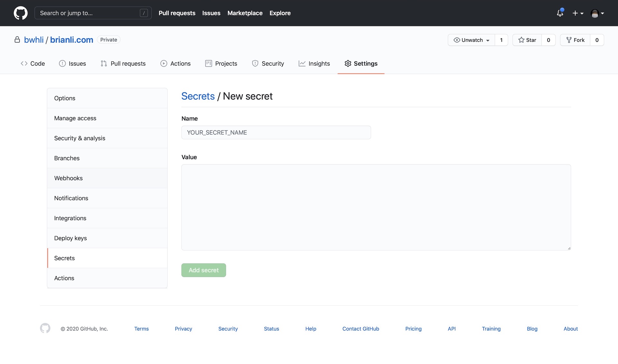This screenshot has height=364, width=618.
Task: Open the Status footer link
Action: pyautogui.click(x=271, y=329)
